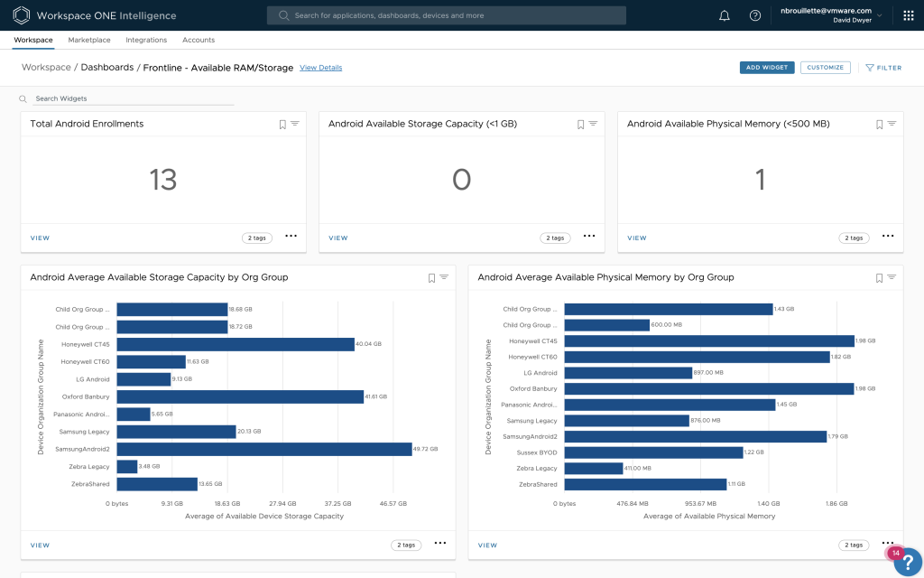Bookmark the Total Android Enrollments widget
924x578 pixels.
coord(282,125)
